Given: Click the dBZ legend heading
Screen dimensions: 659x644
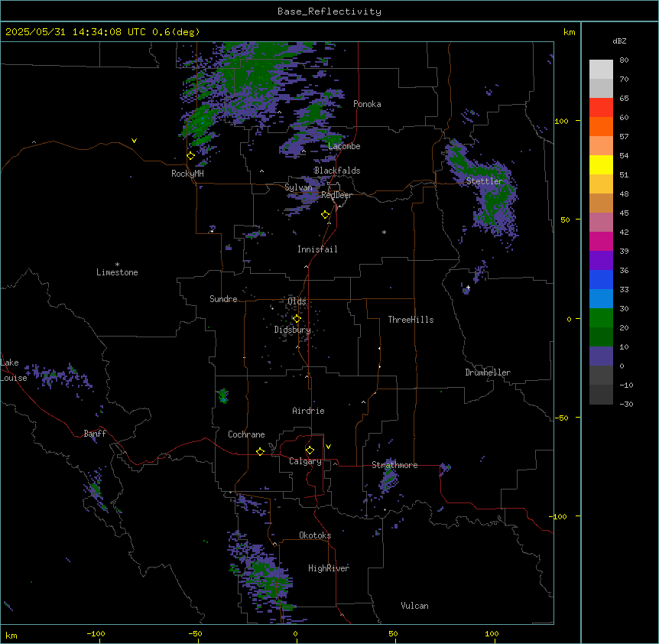Looking at the screenshot, I should pyautogui.click(x=619, y=41).
